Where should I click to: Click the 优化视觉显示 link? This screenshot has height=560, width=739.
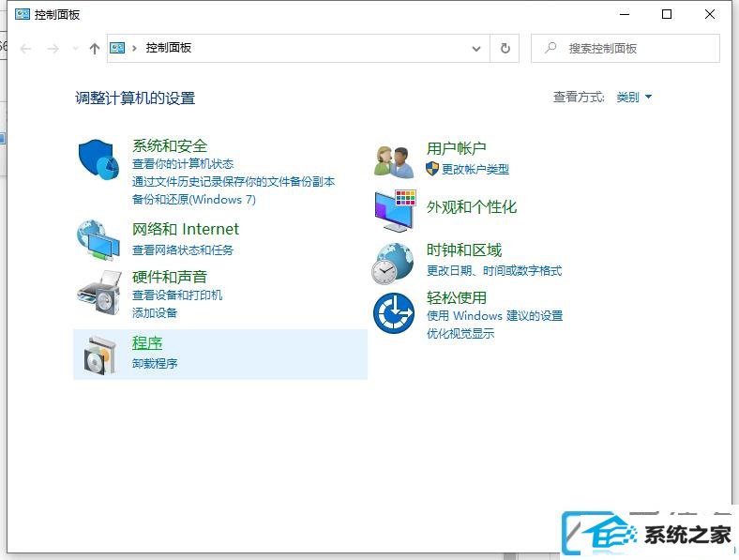coord(460,333)
